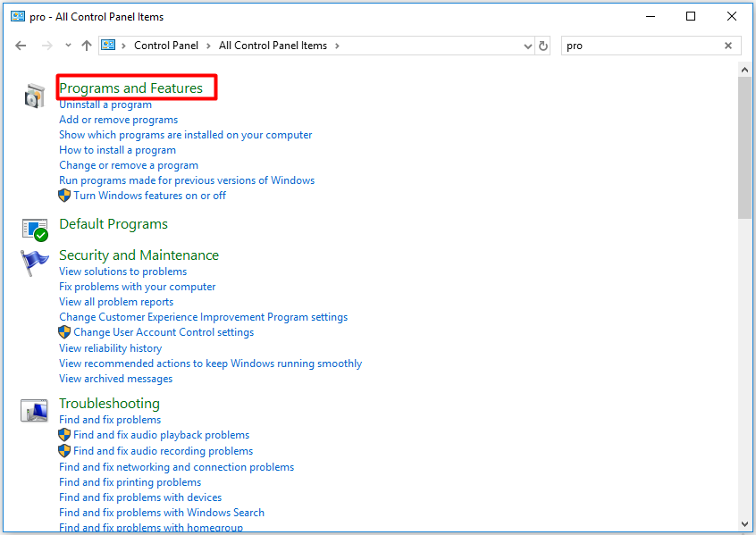The height and width of the screenshot is (535, 756).
Task: Open Add or remove programs
Action: [118, 120]
